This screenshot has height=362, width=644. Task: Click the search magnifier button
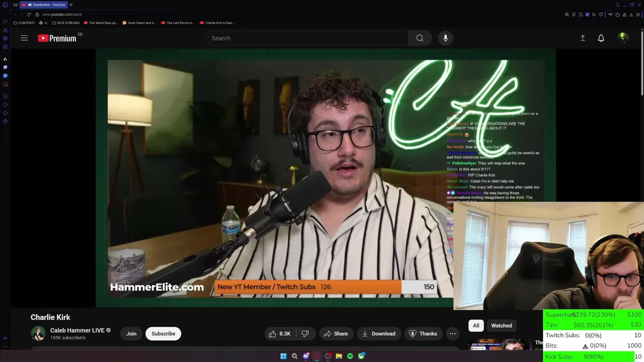tap(420, 38)
